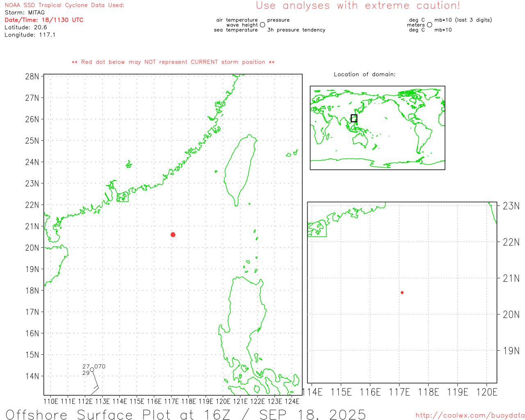This screenshot has height=420, width=525.
Task: Click 'Date/Time: 18/1130 UTC' text
Action: 44,20
